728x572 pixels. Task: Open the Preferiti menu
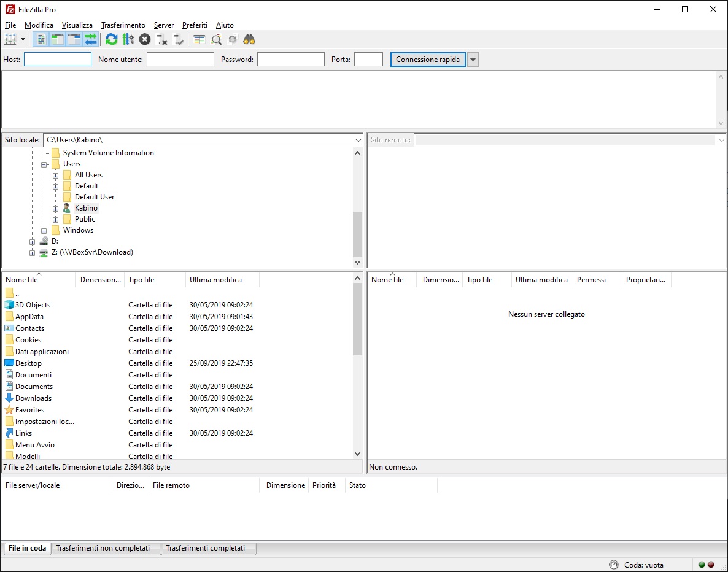pyautogui.click(x=195, y=25)
